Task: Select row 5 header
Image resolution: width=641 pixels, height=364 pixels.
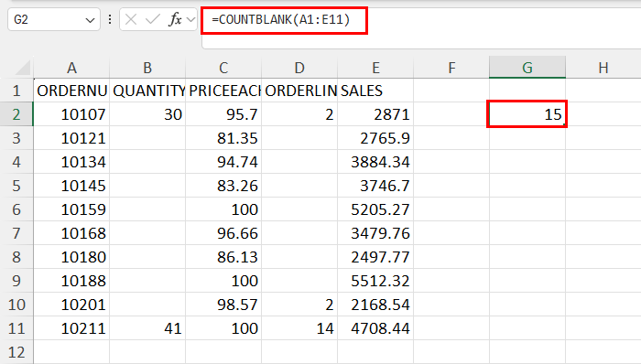Action: 16,186
